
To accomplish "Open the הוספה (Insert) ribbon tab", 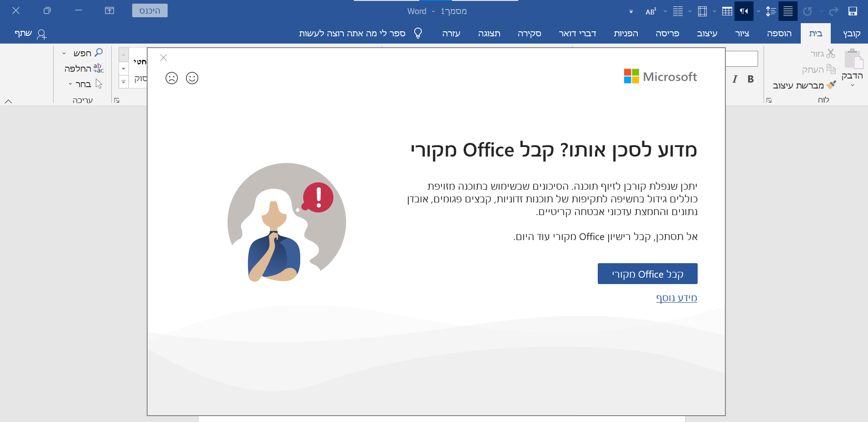I will (x=779, y=34).
